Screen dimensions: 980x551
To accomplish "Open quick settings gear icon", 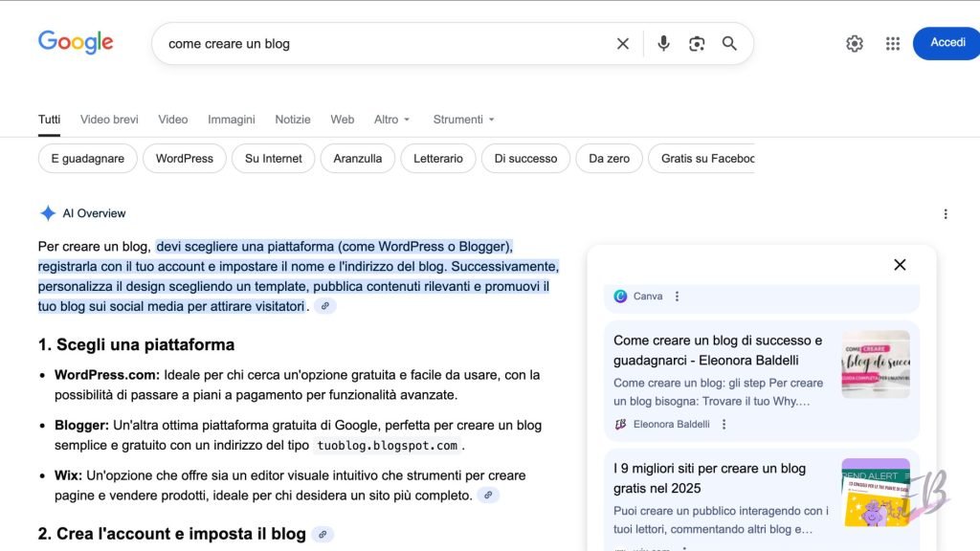I will point(855,43).
